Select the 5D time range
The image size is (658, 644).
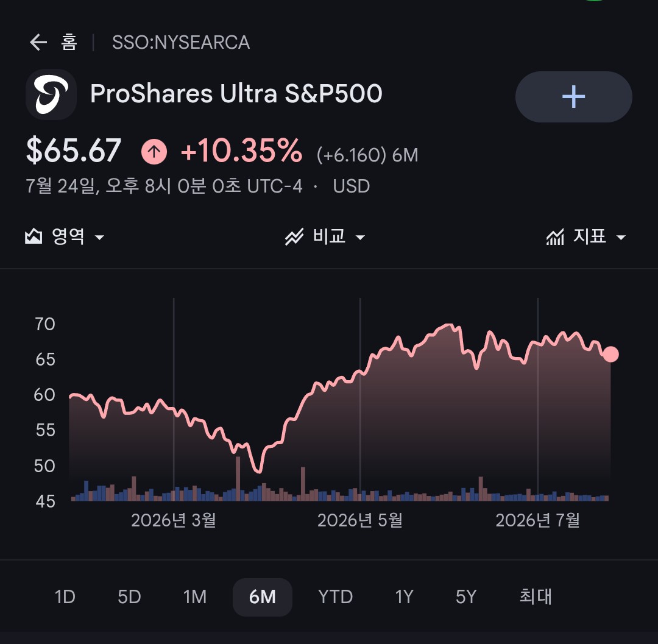pos(129,596)
